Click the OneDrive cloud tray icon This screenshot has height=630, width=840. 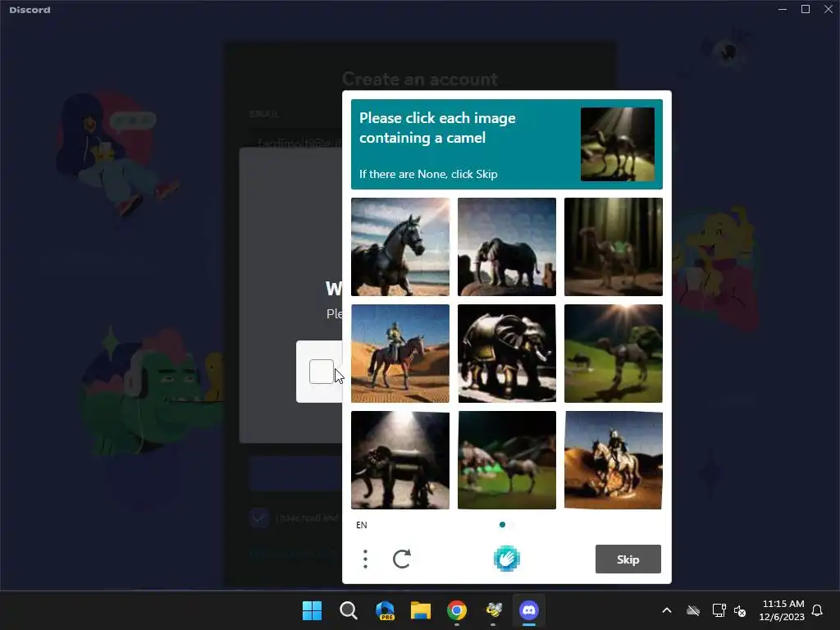(693, 610)
